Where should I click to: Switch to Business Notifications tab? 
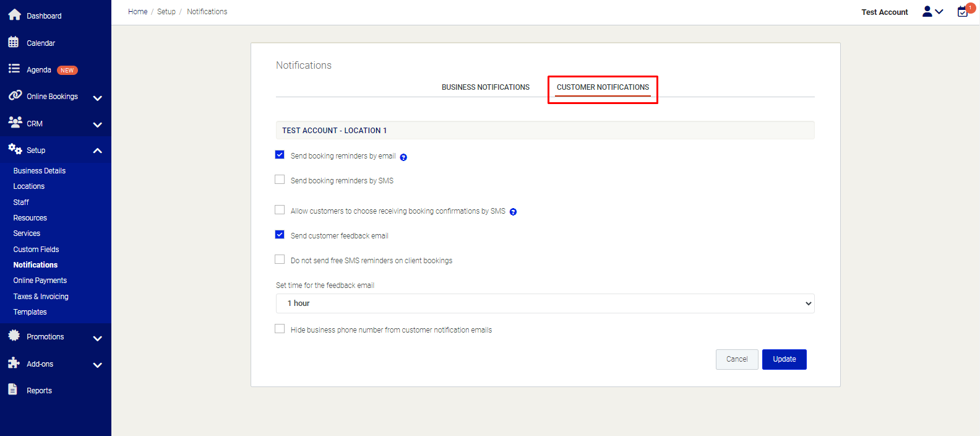(x=486, y=87)
